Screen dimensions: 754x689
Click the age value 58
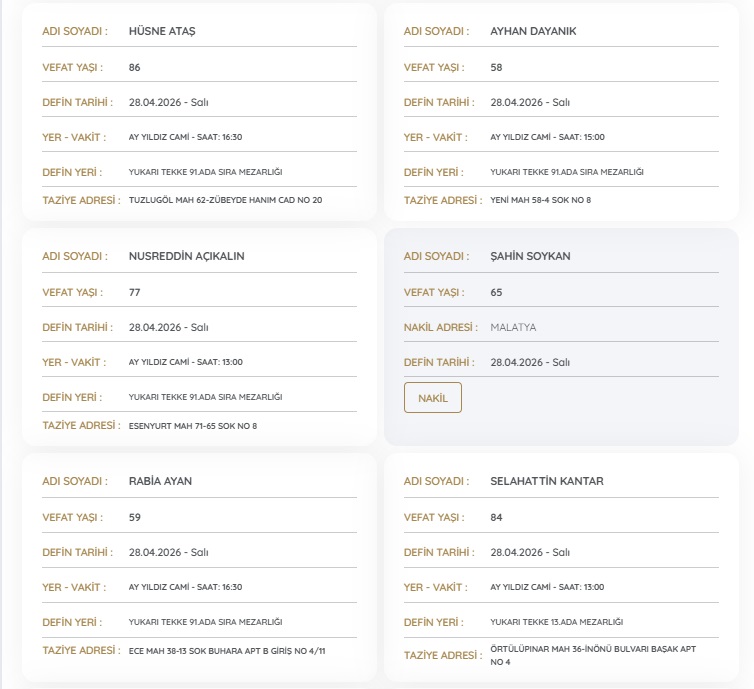coord(496,68)
